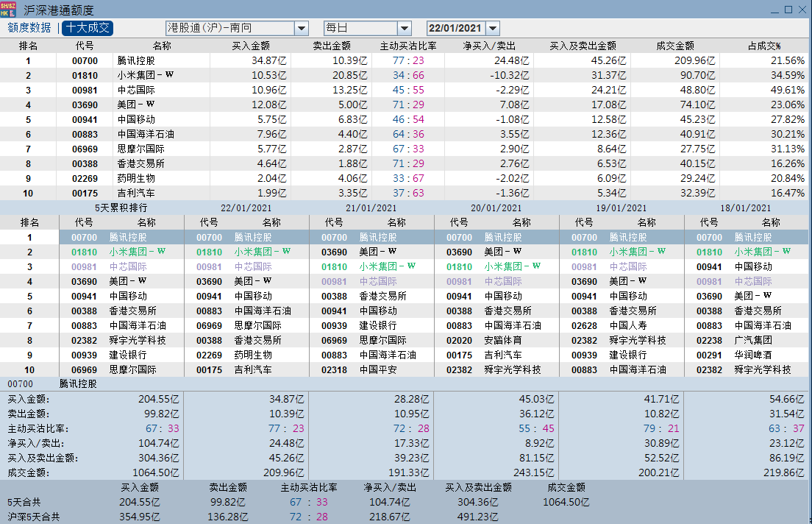Screen dimensions: 812x524
Task: Select stock code 00291 in the ranking
Action: click(709, 355)
